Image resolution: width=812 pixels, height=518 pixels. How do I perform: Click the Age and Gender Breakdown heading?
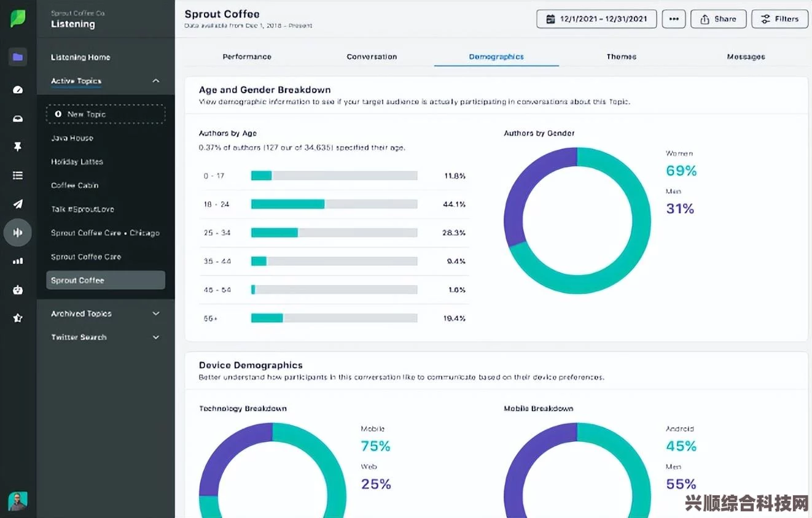point(265,90)
